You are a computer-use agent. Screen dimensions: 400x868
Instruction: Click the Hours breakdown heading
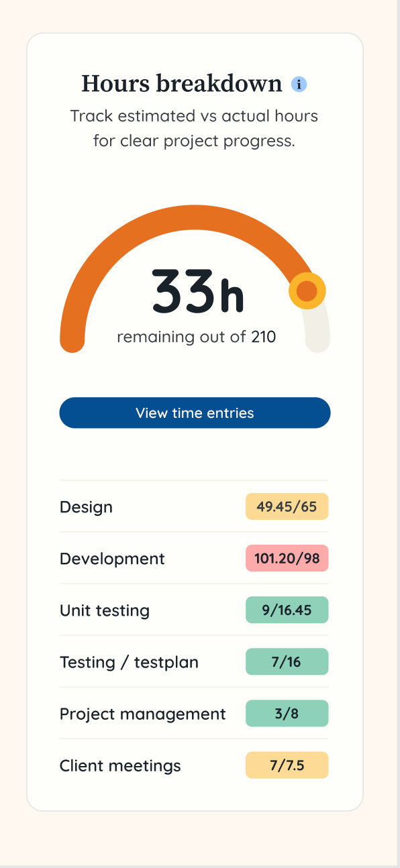[x=182, y=84]
